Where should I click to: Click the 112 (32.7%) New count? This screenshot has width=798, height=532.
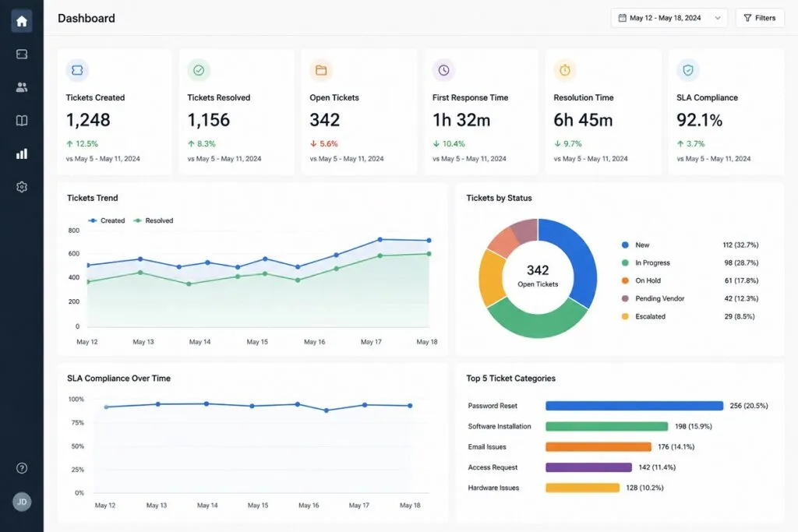point(740,245)
